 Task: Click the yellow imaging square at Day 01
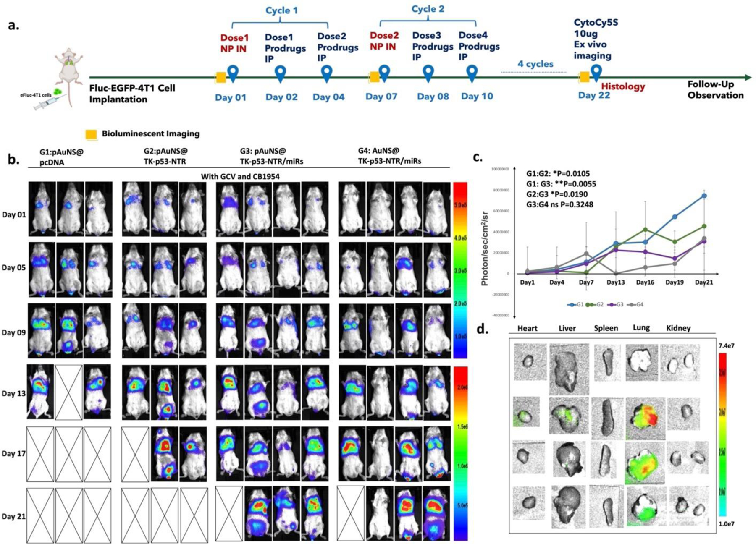(221, 78)
